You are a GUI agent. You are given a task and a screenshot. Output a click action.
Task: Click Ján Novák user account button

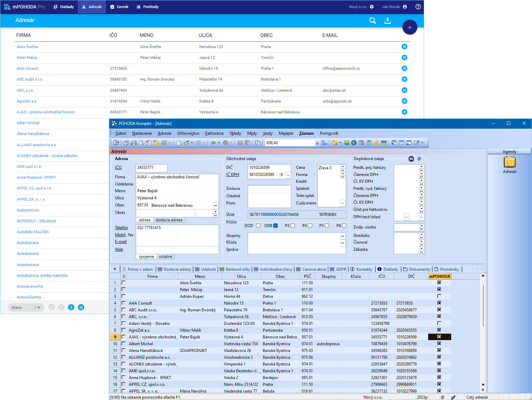click(x=394, y=7)
